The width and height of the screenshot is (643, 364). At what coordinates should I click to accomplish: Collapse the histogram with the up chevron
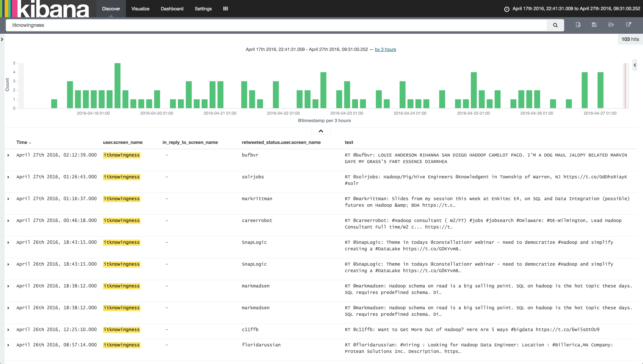point(321,131)
